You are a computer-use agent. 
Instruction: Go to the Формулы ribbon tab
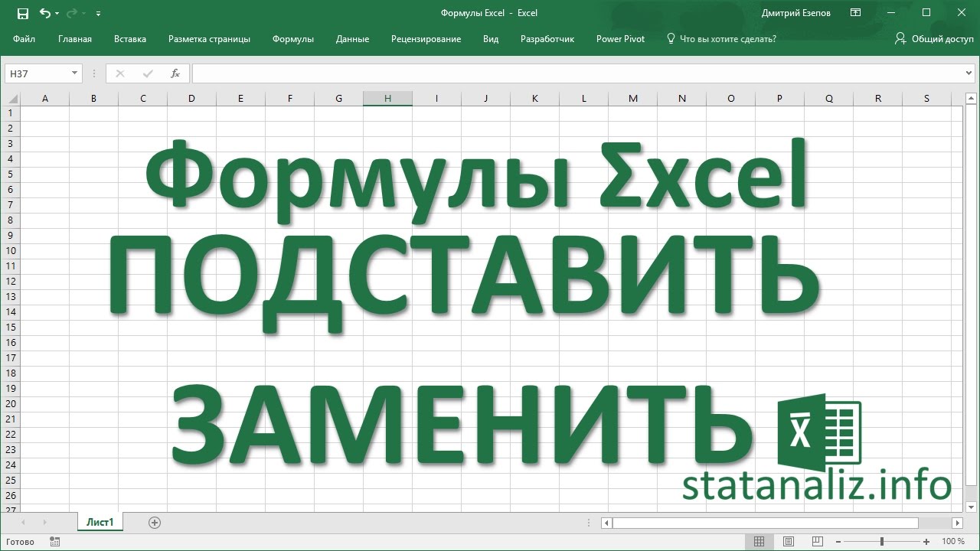[293, 39]
